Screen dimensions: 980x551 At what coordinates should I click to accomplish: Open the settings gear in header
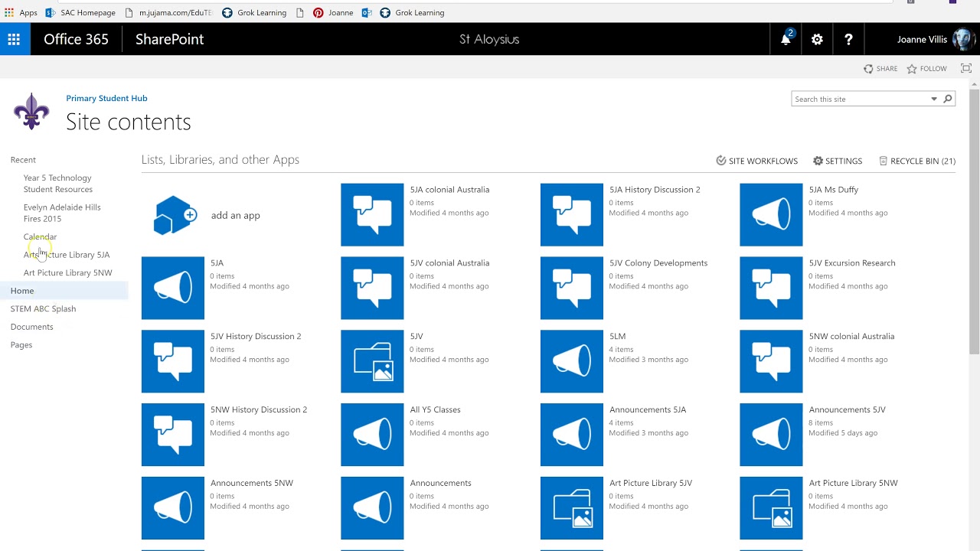(x=817, y=39)
